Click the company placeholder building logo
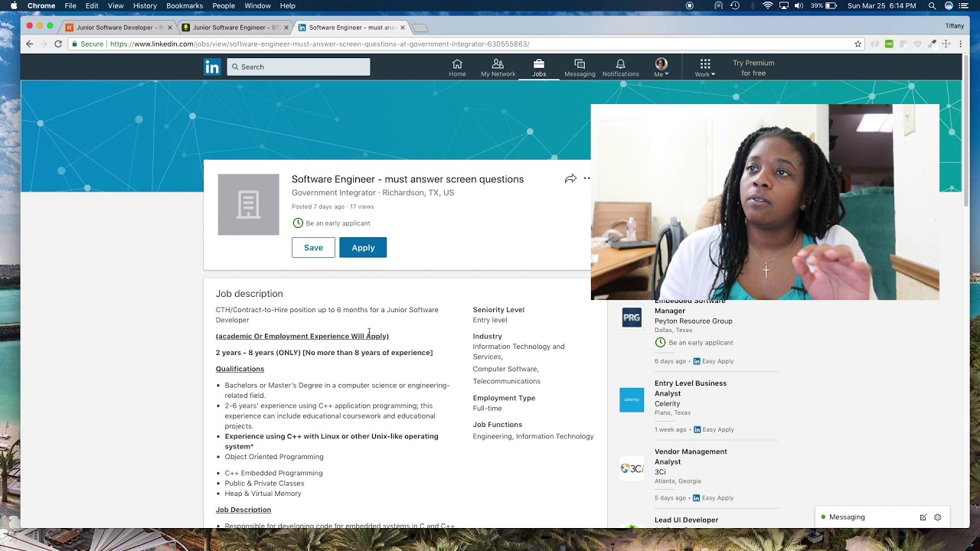 tap(248, 204)
